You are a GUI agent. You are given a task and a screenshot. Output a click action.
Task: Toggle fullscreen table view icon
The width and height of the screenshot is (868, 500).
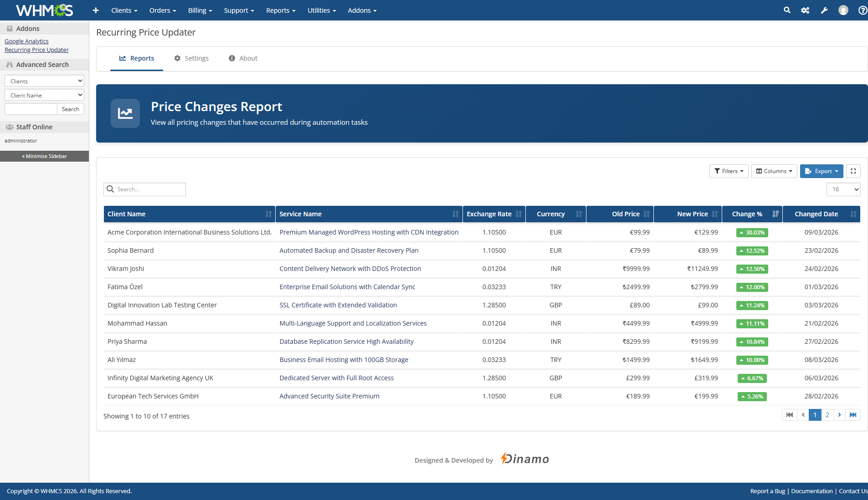click(x=853, y=171)
